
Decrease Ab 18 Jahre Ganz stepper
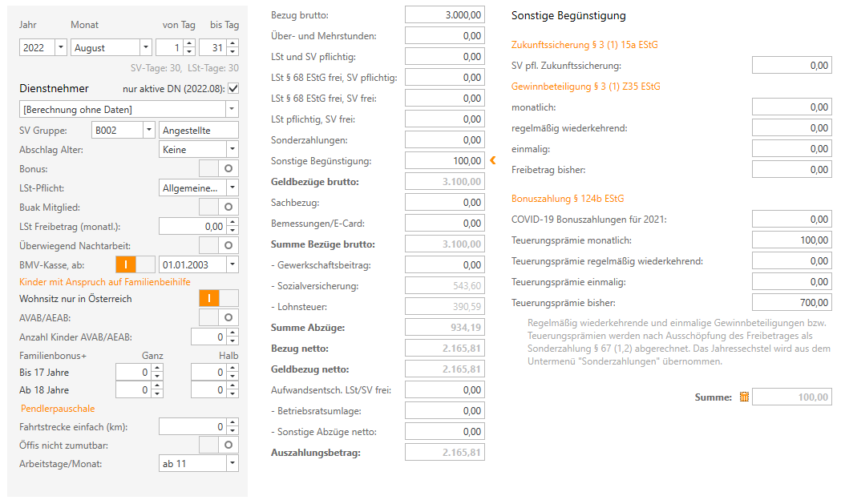pos(157,394)
